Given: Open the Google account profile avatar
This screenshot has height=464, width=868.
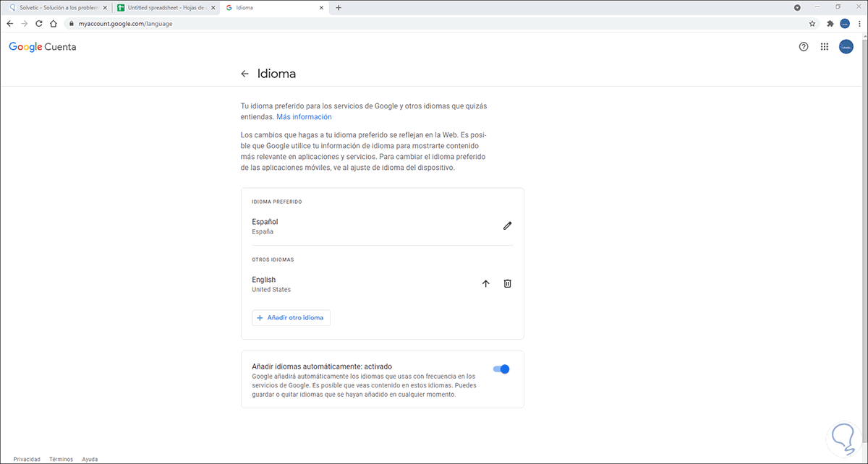Looking at the screenshot, I should [846, 46].
